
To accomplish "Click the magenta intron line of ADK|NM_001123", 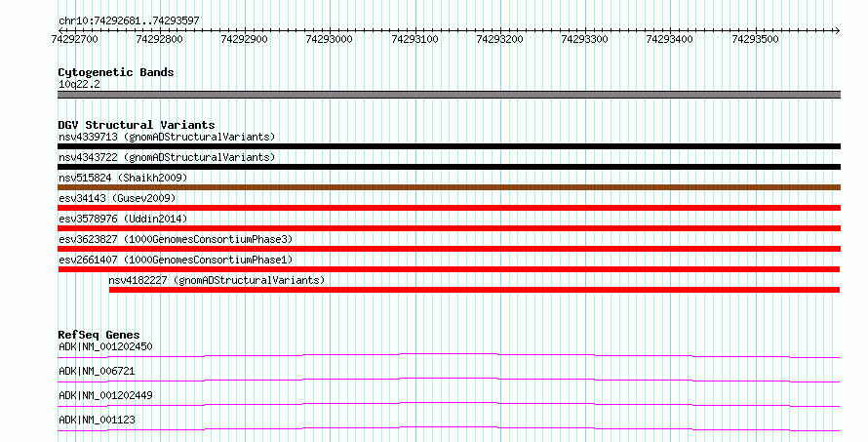I will pyautogui.click(x=449, y=428).
